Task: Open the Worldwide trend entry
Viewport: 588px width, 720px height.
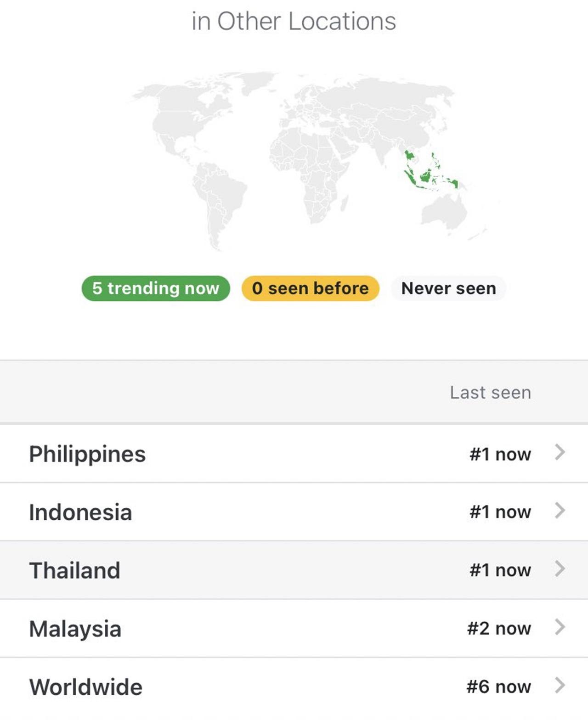Action: 86,687
